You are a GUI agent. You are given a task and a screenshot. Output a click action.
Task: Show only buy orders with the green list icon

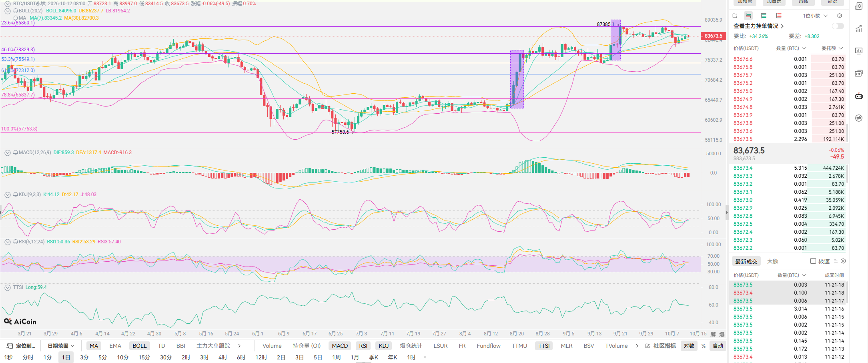[764, 16]
